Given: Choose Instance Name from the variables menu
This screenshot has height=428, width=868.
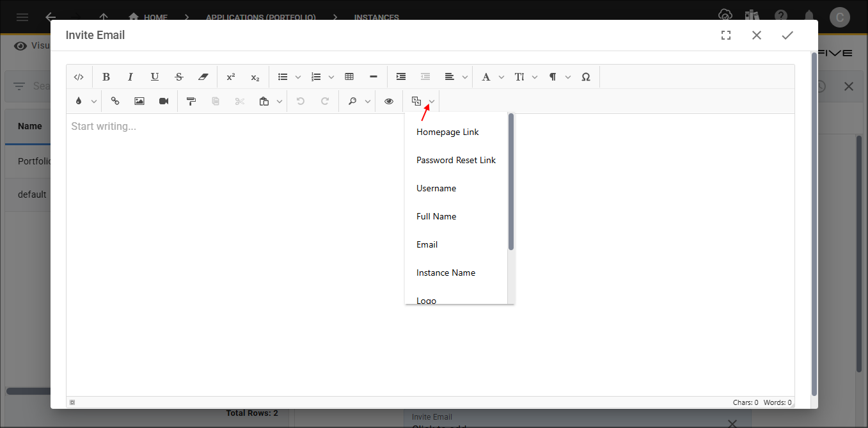Looking at the screenshot, I should tap(446, 273).
